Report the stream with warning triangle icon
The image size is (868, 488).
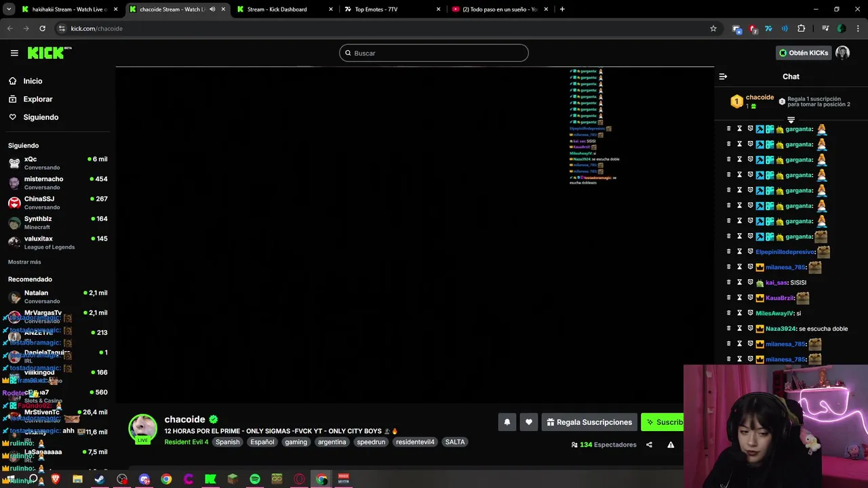pyautogui.click(x=671, y=445)
